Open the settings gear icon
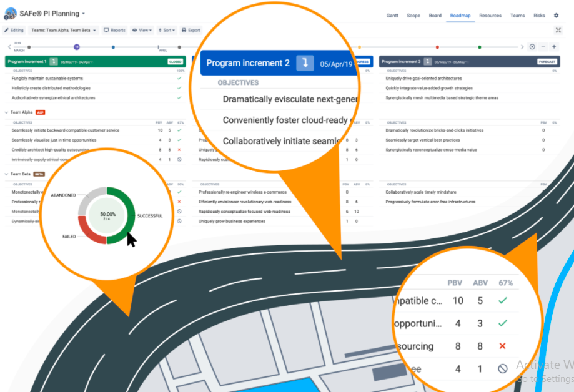 (x=556, y=16)
